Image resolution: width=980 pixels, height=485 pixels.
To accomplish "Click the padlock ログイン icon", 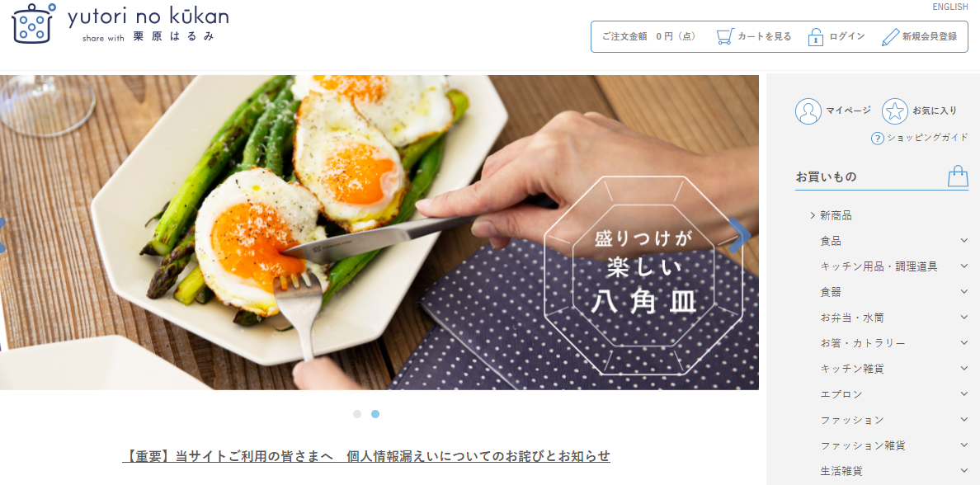I will (815, 36).
